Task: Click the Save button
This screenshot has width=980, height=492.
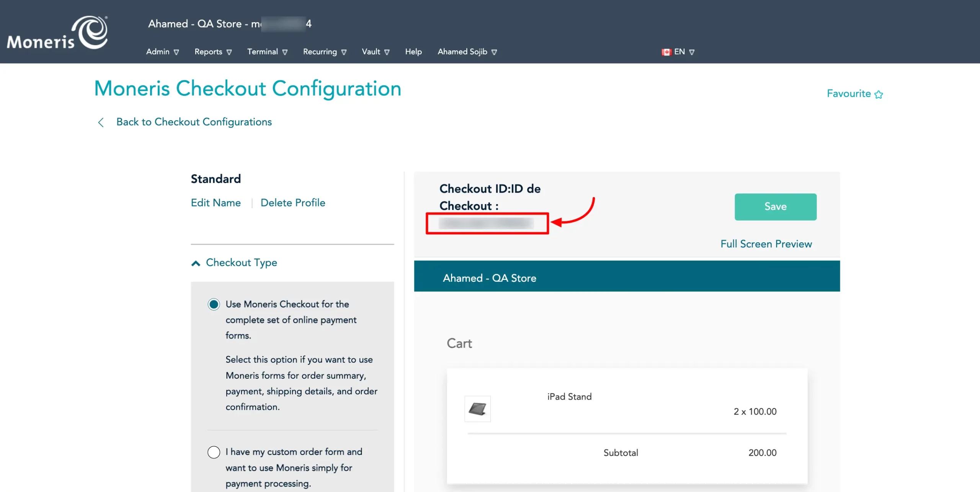Action: tap(775, 207)
